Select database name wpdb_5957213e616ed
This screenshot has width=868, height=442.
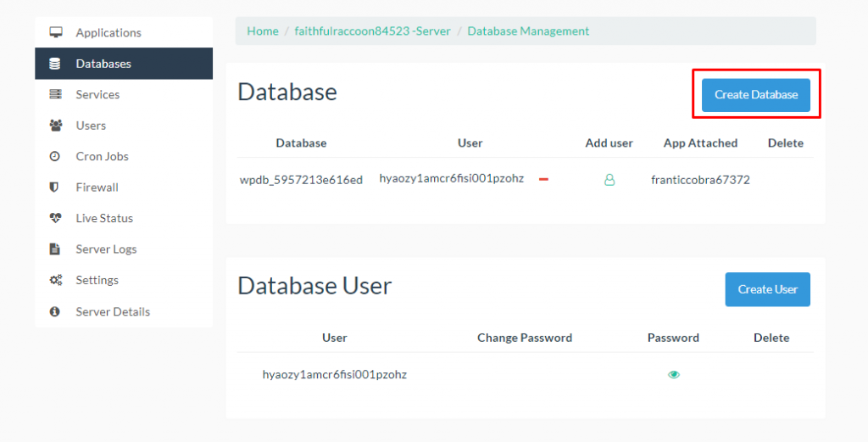coord(301,180)
